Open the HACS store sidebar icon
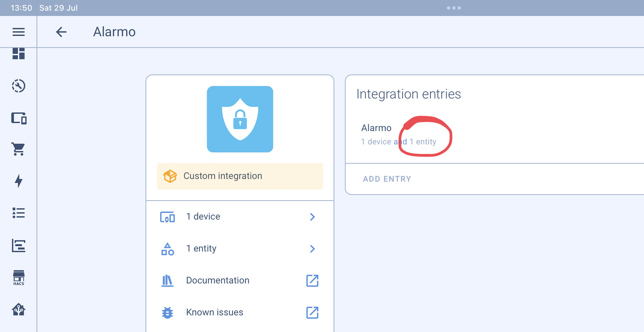Image resolution: width=644 pixels, height=332 pixels. [19, 278]
